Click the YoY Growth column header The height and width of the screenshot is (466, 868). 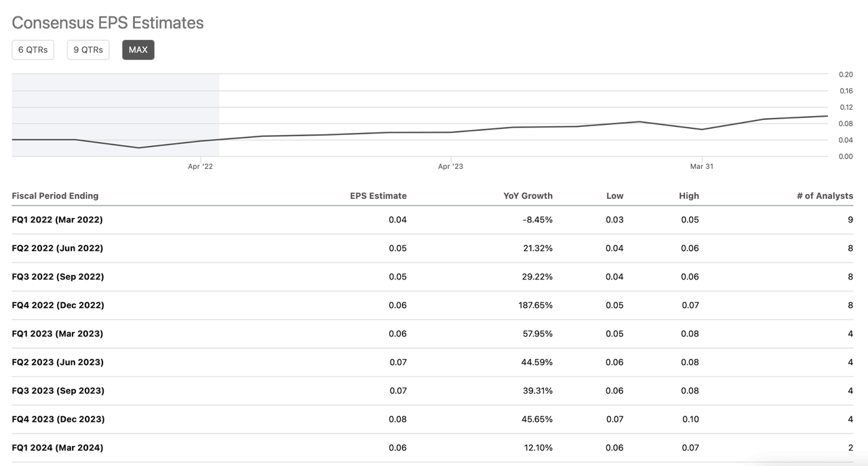pos(528,195)
